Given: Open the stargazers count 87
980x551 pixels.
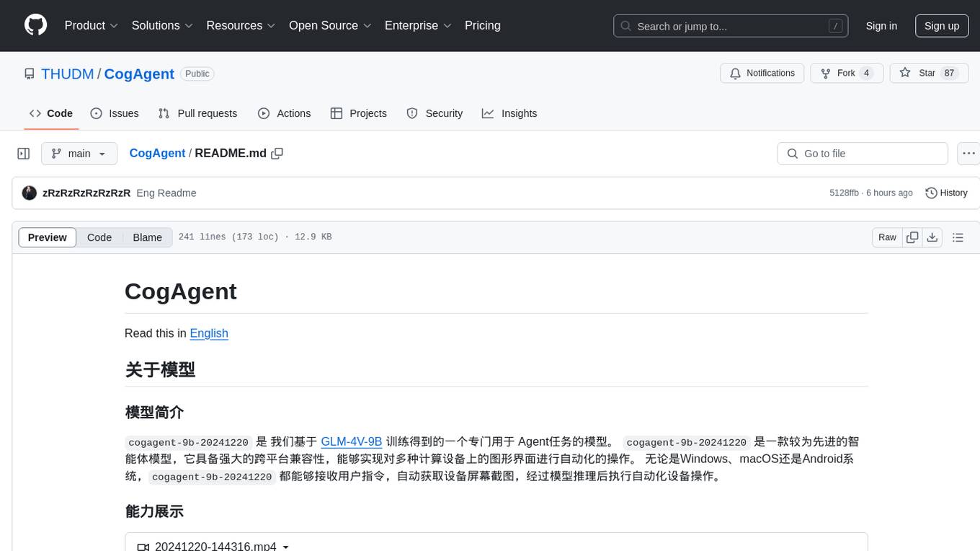Looking at the screenshot, I should coord(949,73).
